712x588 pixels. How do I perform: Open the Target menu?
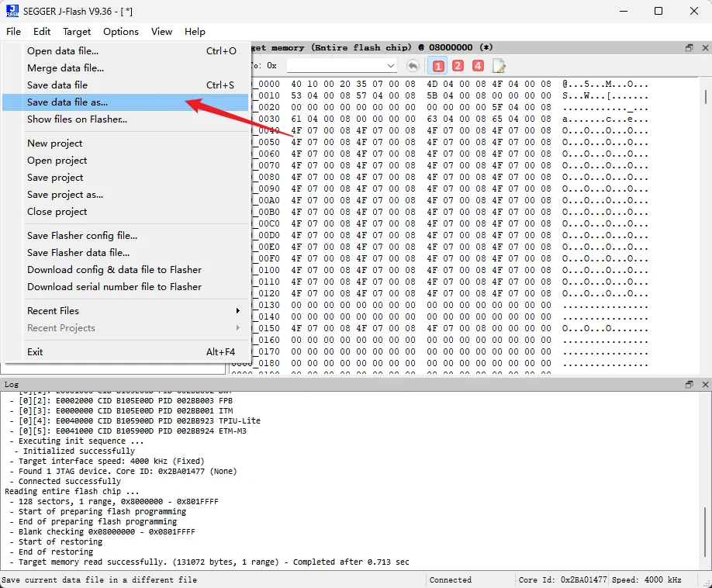[x=77, y=31]
